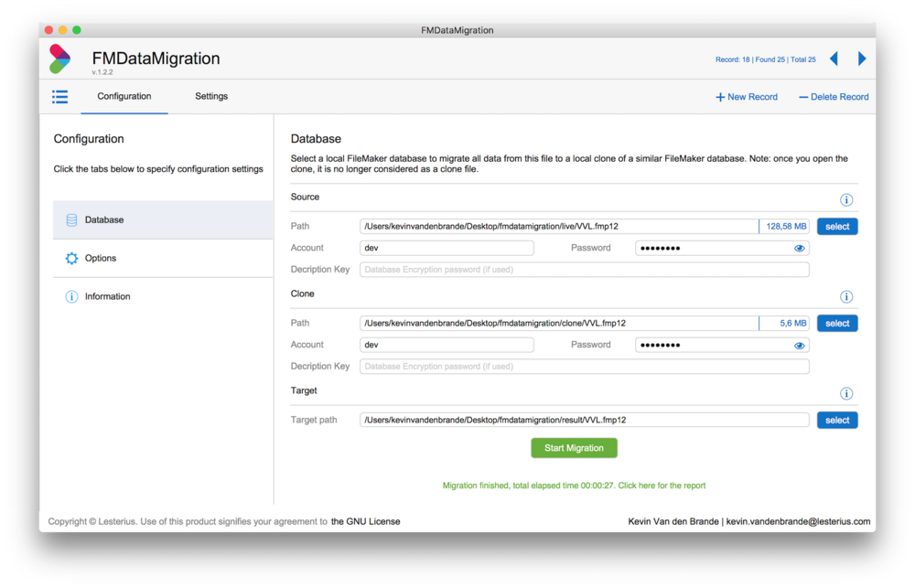Click the Clone Decription Key field
The height and width of the screenshot is (588, 915).
(x=584, y=367)
